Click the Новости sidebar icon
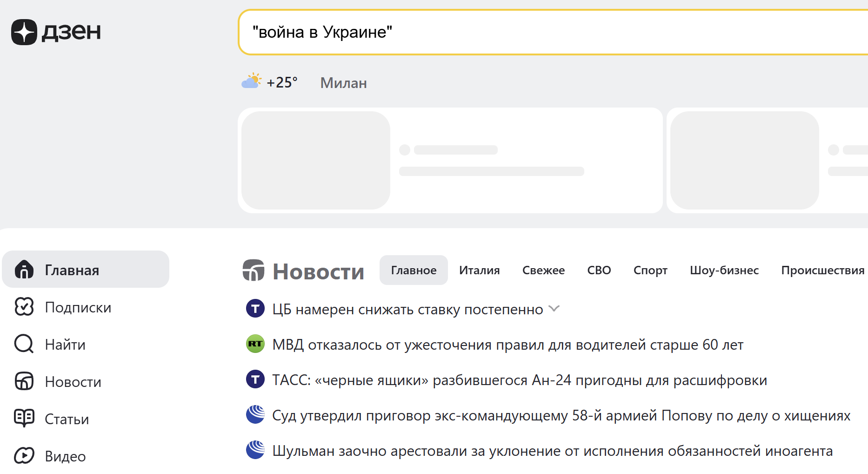868x474 pixels. tap(24, 381)
